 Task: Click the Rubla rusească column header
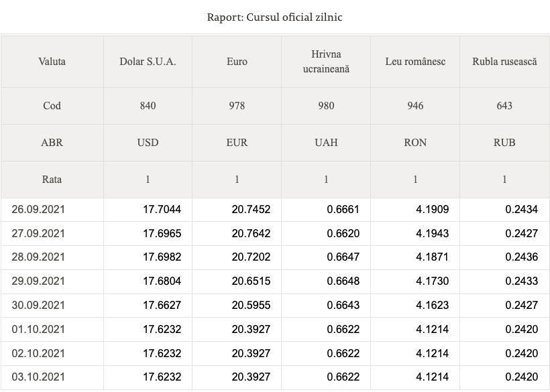click(x=504, y=62)
